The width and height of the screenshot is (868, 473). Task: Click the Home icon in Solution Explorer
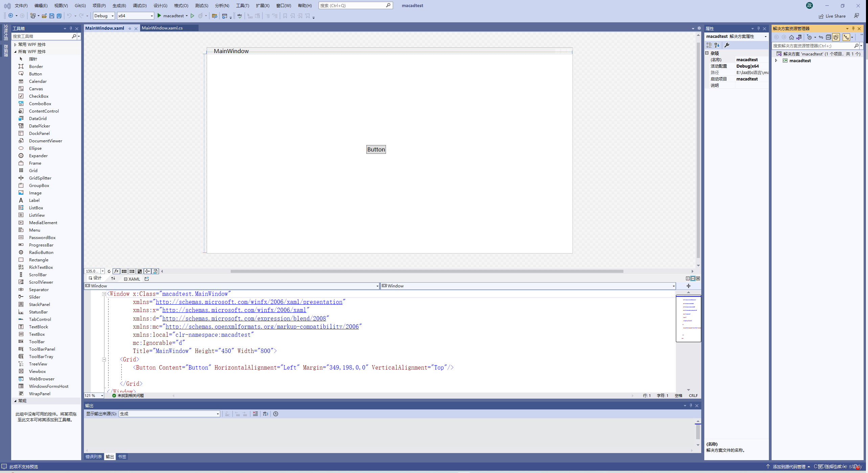point(791,37)
